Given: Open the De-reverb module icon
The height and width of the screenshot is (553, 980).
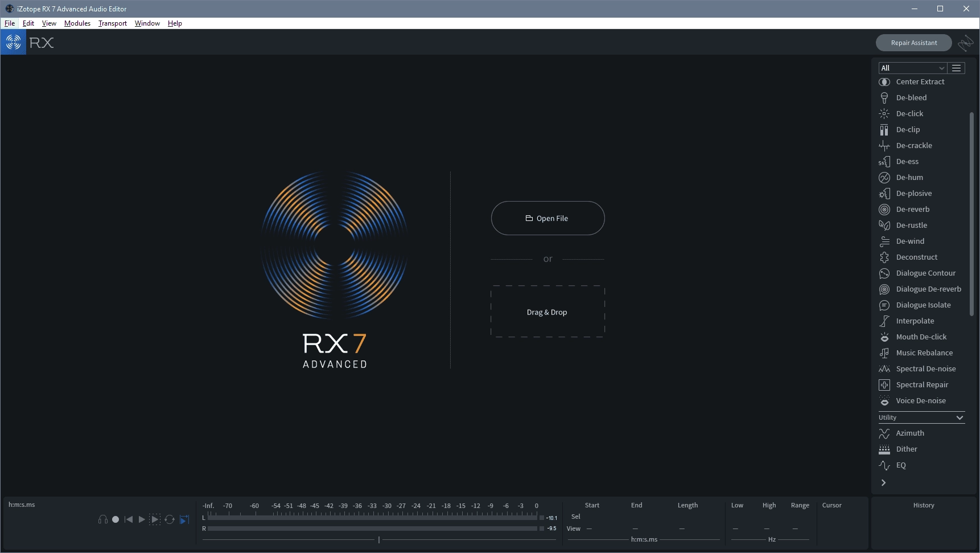Looking at the screenshot, I should click(x=884, y=210).
